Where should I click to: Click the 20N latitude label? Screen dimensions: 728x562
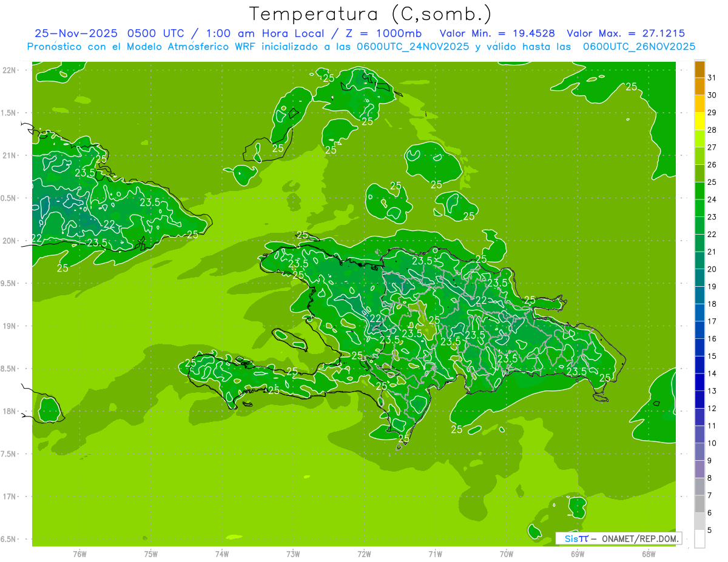pyautogui.click(x=10, y=241)
